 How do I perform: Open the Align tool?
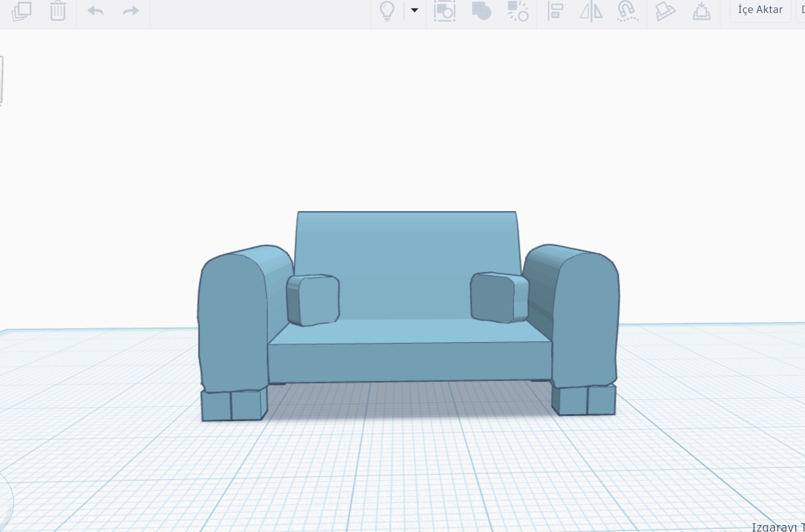(556, 11)
